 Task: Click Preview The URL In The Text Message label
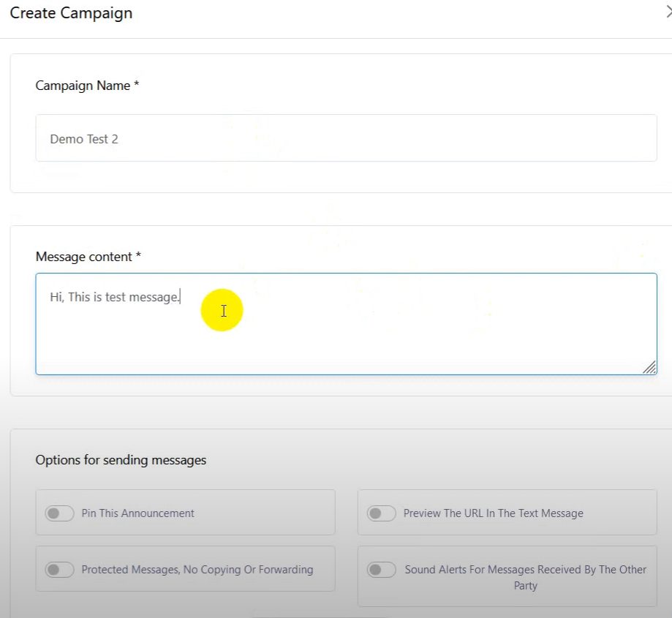493,513
